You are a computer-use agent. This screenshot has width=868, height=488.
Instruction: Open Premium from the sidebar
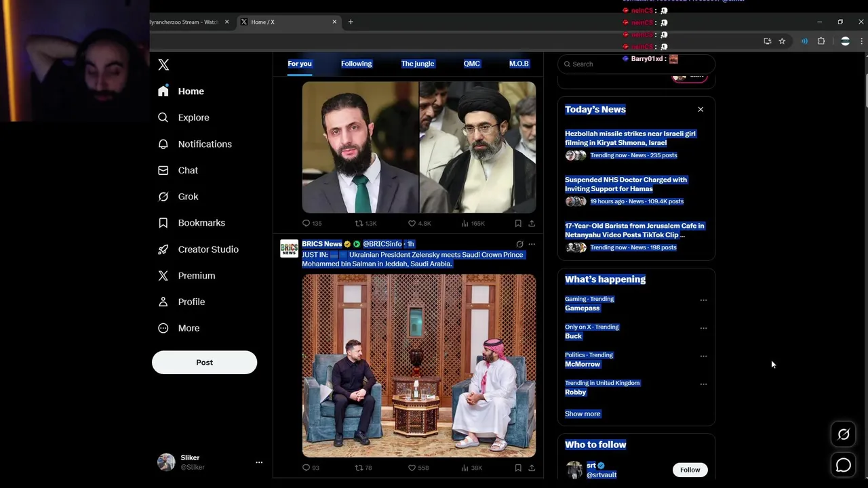(186, 276)
